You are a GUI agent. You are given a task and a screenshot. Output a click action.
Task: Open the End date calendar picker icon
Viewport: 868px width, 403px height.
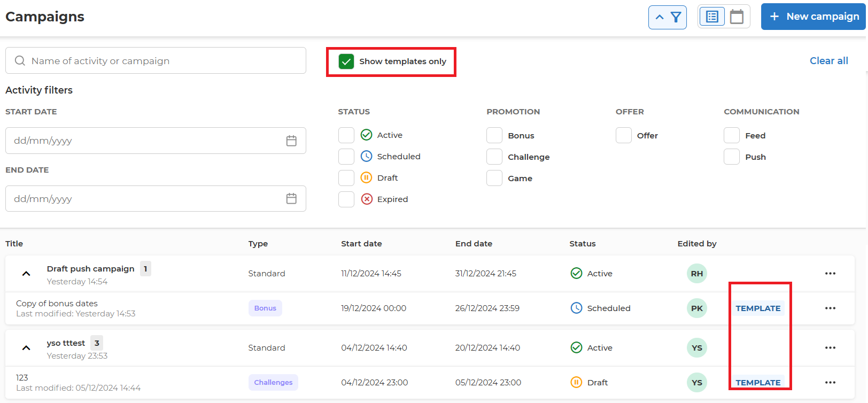point(291,199)
